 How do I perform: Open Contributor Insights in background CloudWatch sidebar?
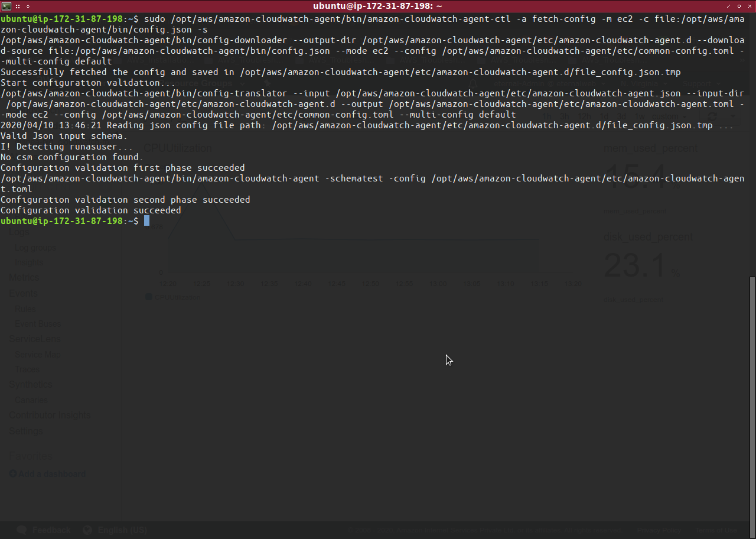pos(50,415)
